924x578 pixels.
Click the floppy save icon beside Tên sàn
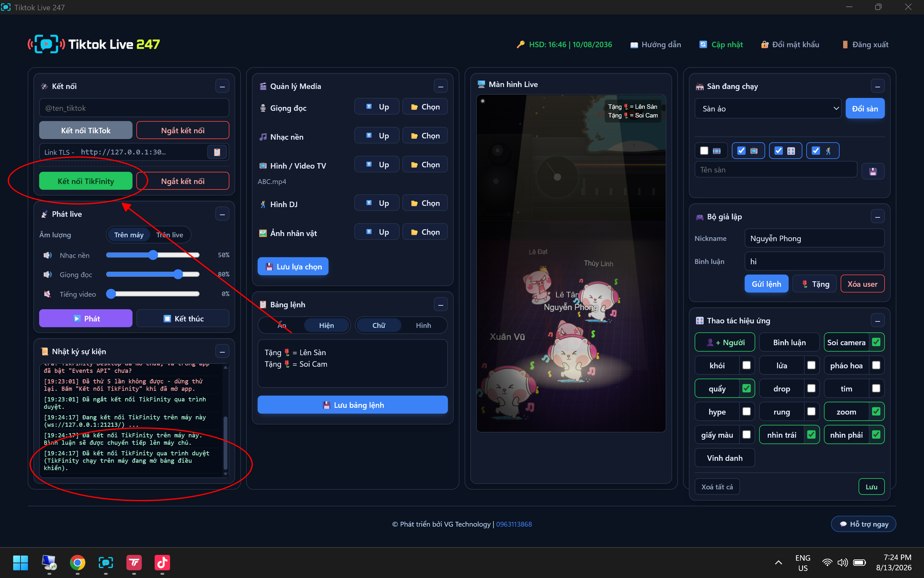pos(873,171)
